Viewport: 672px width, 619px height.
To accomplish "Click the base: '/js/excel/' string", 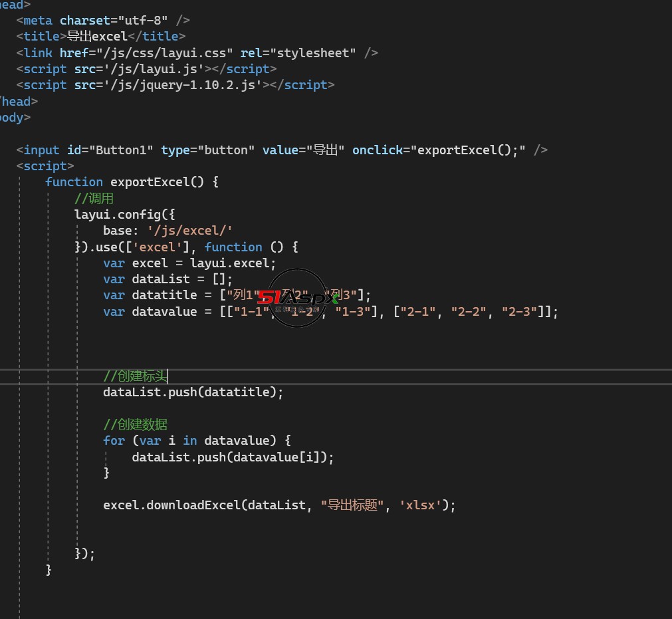I will pos(190,231).
